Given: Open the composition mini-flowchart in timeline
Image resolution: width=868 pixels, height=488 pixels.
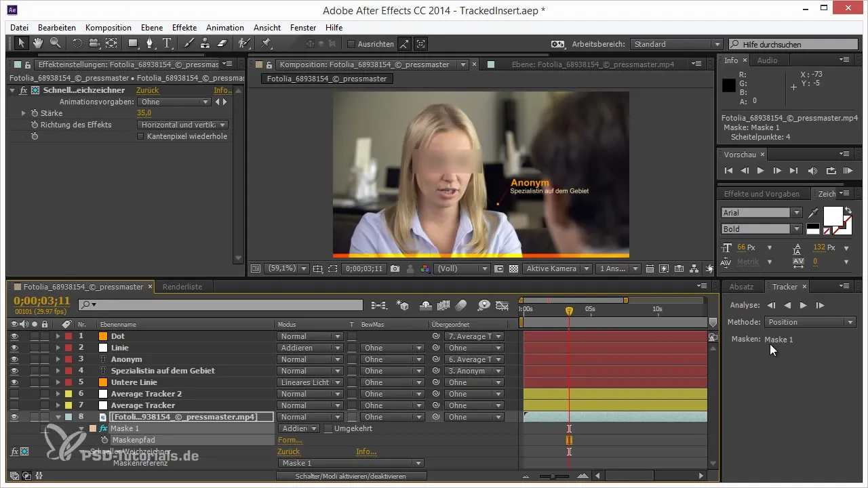Looking at the screenshot, I should pyautogui.click(x=378, y=305).
